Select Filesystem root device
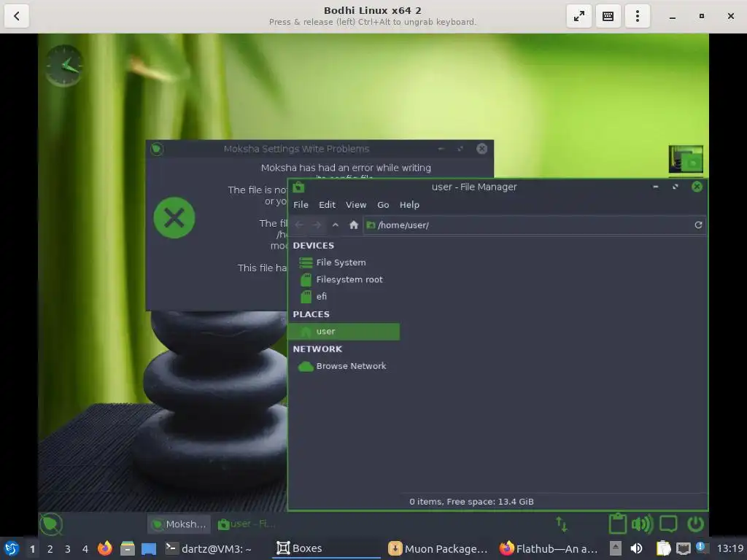 pos(344,279)
